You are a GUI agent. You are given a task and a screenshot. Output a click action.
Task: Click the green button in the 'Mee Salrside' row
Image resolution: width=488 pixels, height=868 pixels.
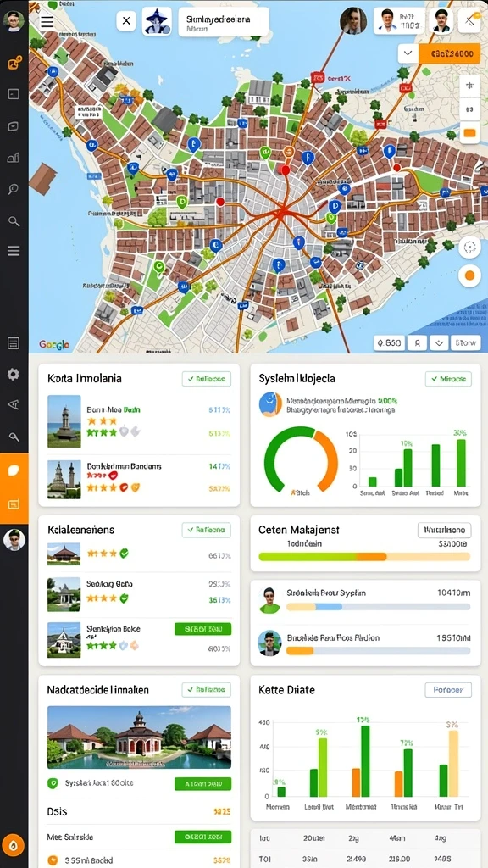click(x=202, y=837)
